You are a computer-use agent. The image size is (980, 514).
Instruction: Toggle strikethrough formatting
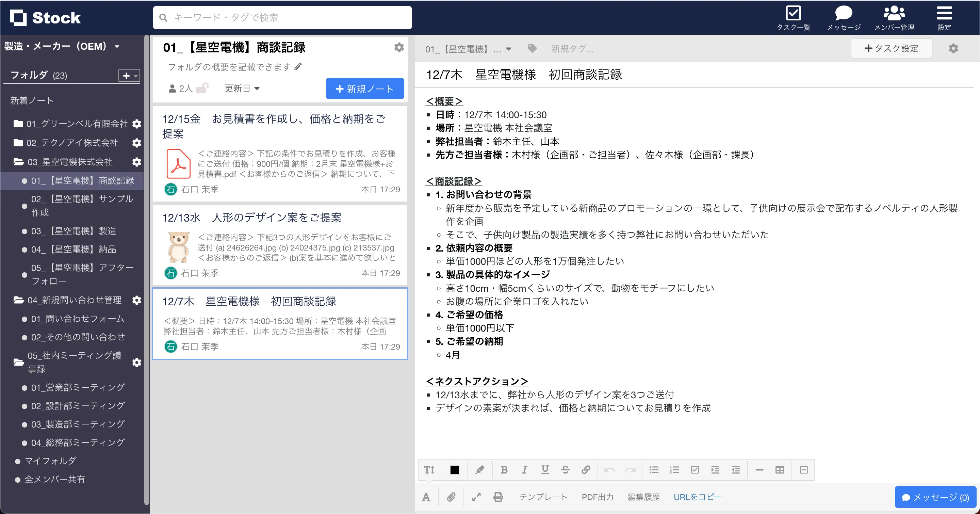pyautogui.click(x=566, y=469)
